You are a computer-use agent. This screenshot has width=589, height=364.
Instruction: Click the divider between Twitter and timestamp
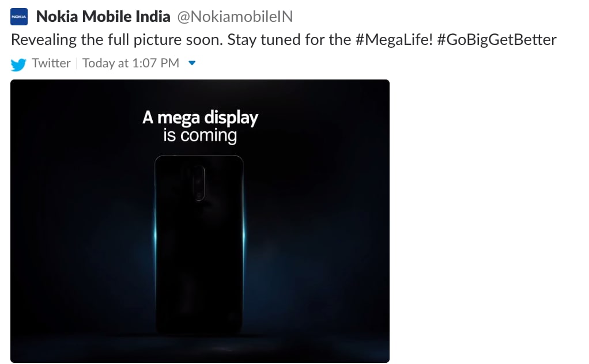tap(77, 63)
